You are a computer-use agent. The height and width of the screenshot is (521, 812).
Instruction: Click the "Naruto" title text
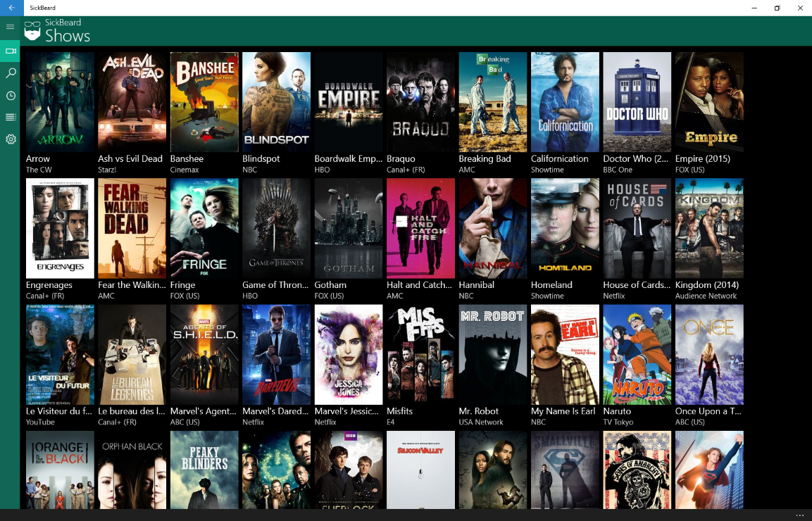point(617,411)
